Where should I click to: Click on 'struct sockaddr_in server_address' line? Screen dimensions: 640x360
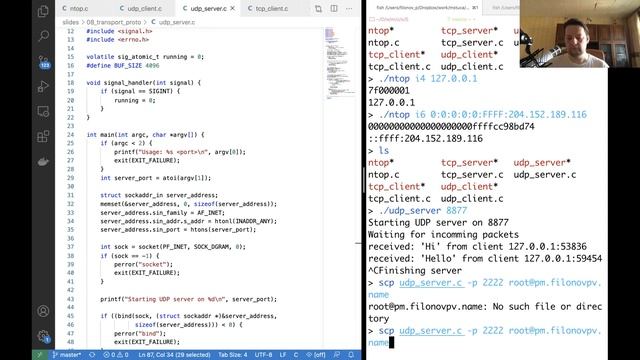coord(159,195)
